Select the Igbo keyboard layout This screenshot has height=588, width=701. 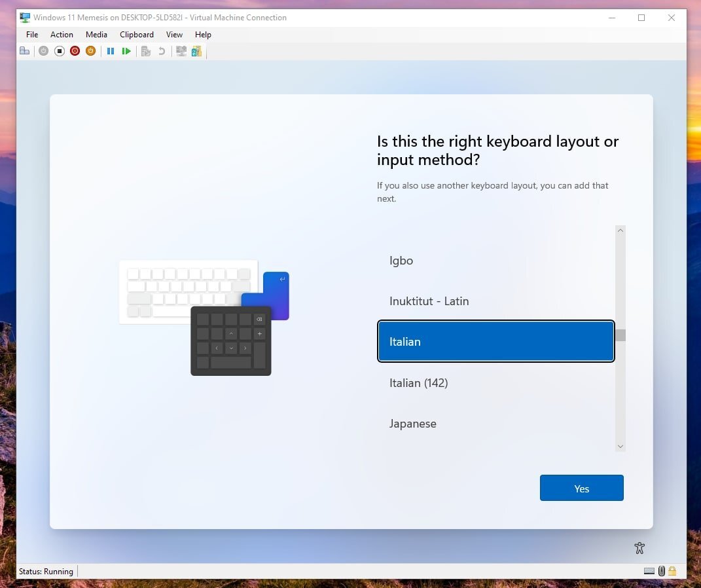pos(495,260)
